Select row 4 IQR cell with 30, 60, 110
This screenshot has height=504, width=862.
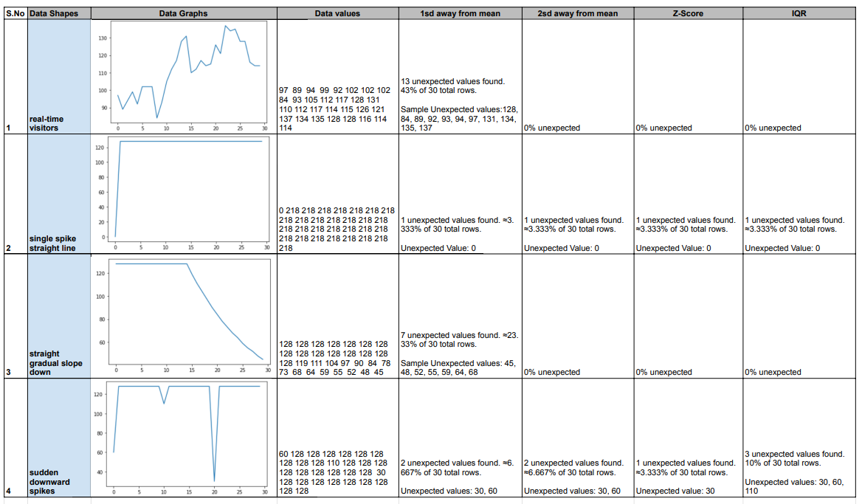point(799,438)
